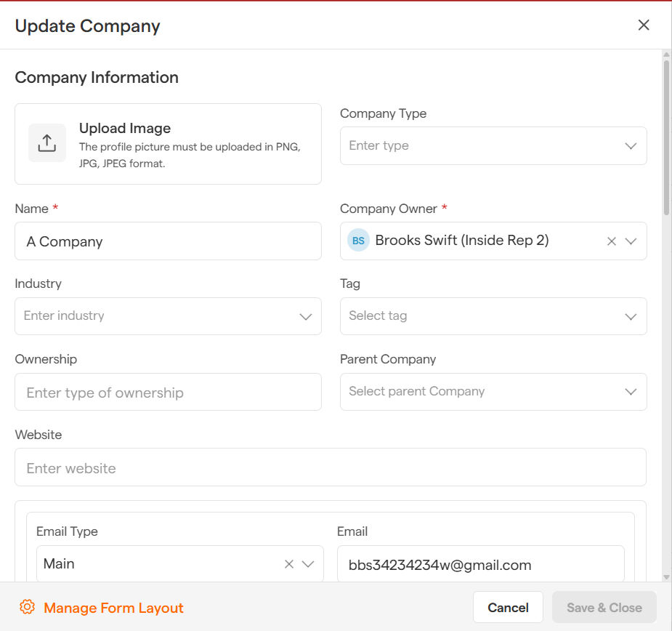The image size is (672, 631).
Task: Click the BS avatar in Company Owner
Action: (x=358, y=241)
